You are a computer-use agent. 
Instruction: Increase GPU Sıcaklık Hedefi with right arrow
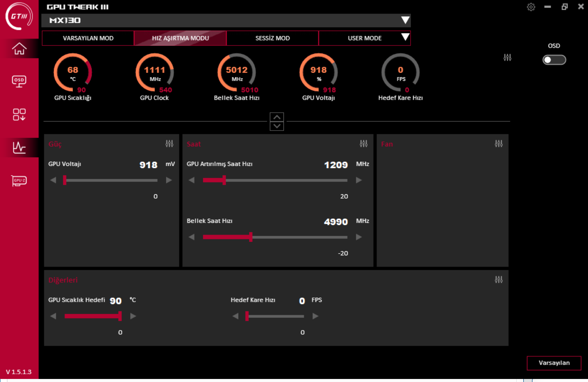133,316
